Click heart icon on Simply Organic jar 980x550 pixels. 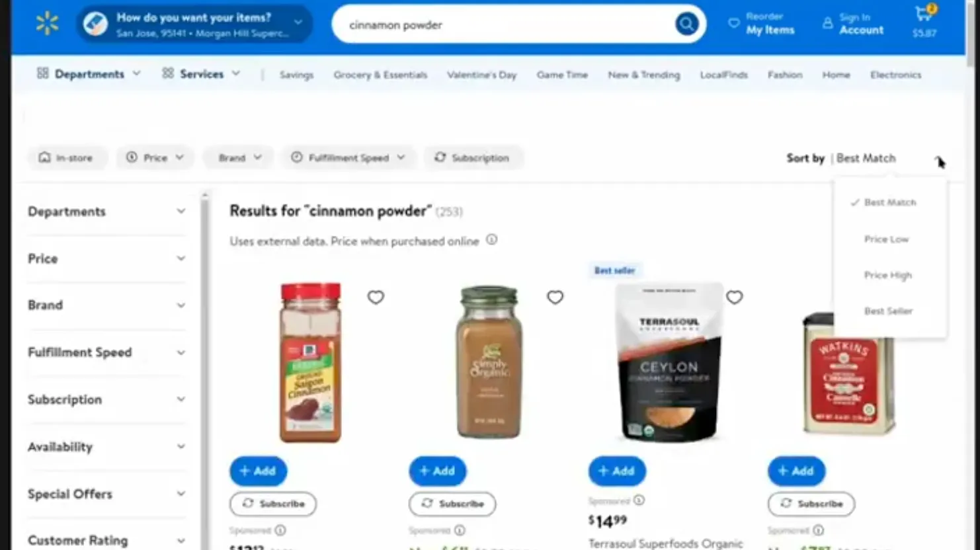pyautogui.click(x=555, y=297)
